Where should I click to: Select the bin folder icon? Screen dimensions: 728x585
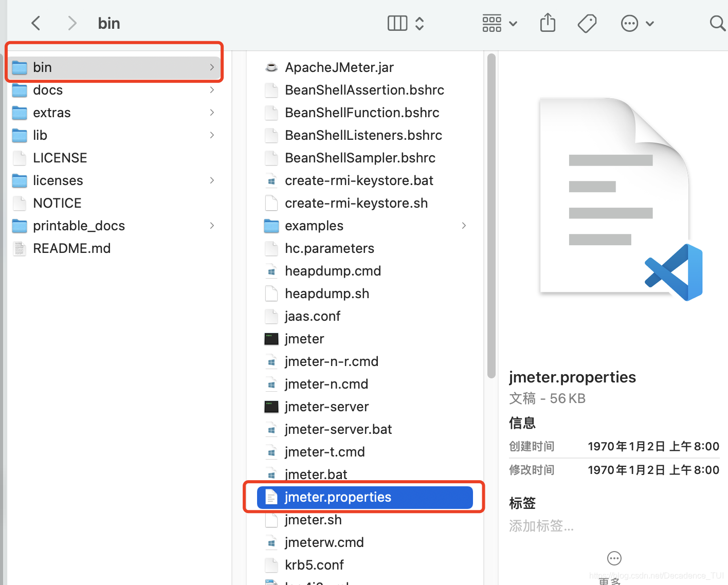[20, 67]
